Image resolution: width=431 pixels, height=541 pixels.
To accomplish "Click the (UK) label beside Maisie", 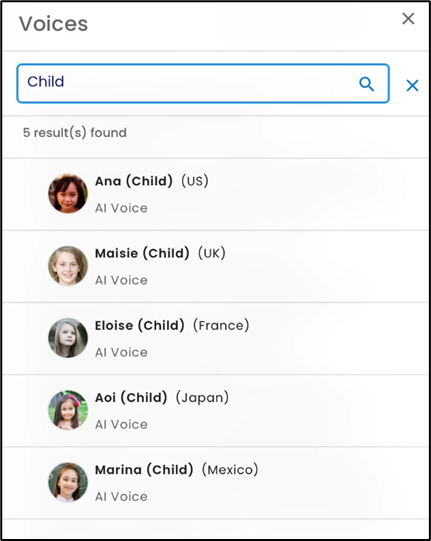I will [212, 253].
